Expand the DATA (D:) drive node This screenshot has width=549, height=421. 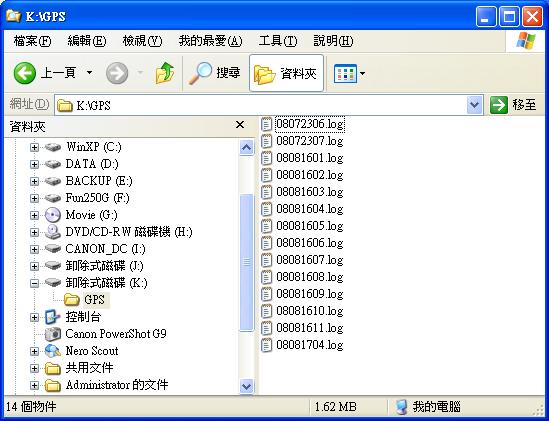pyautogui.click(x=34, y=164)
